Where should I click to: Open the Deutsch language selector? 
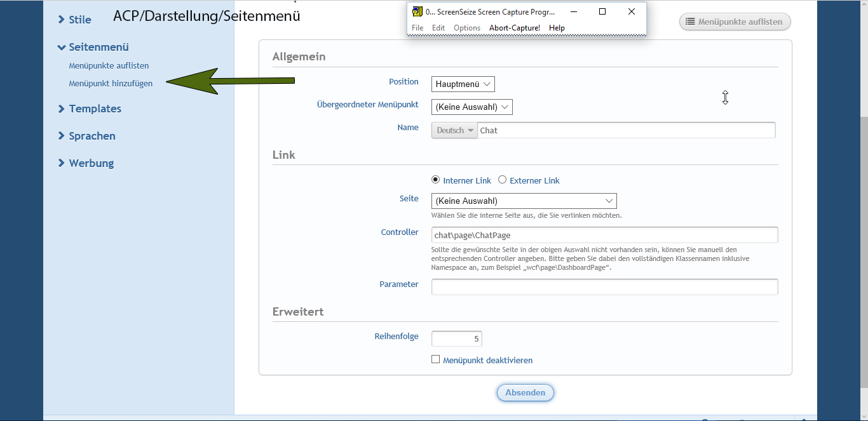[454, 130]
